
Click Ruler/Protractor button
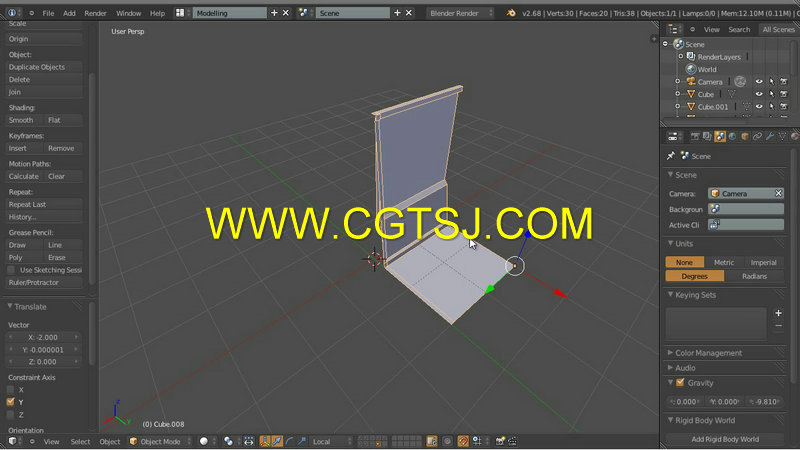click(x=43, y=282)
